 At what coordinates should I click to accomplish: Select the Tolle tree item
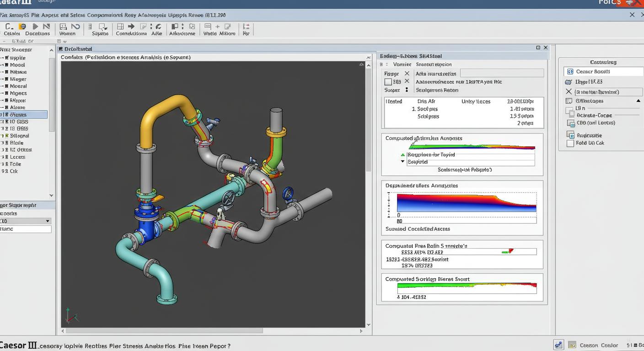coord(16,164)
